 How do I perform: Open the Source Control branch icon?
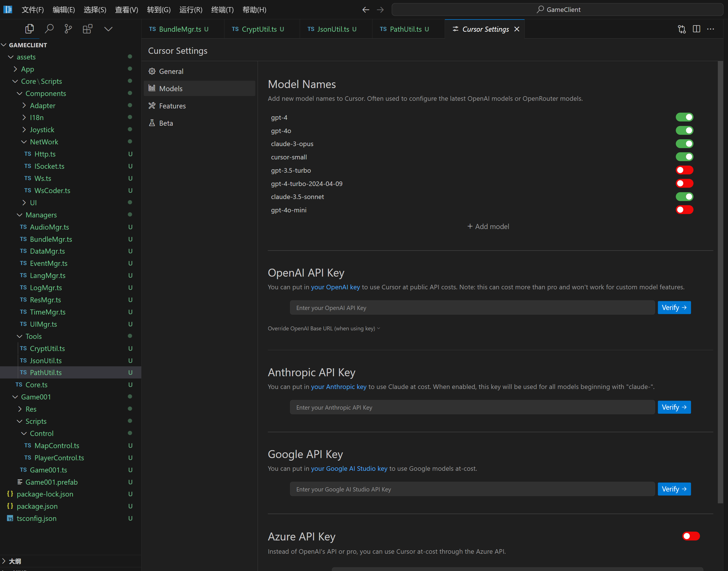coord(68,29)
